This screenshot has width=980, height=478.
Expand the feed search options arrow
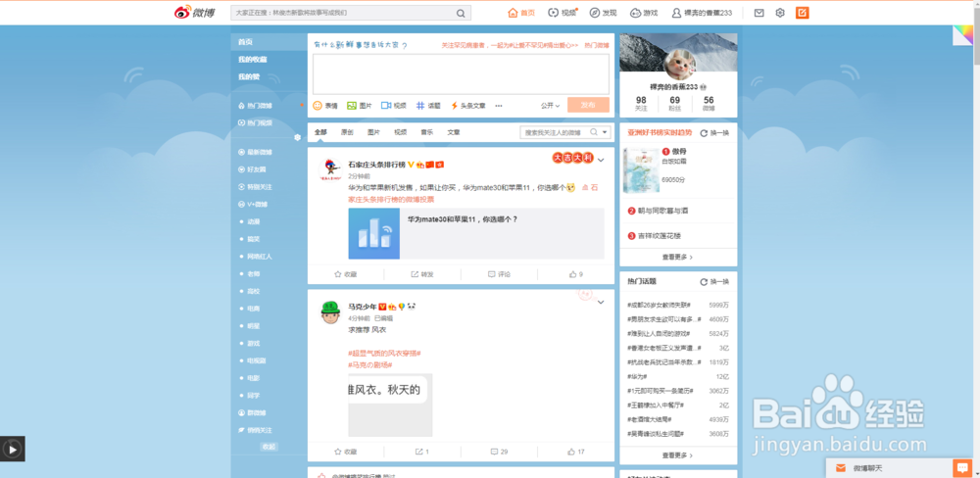[605, 132]
